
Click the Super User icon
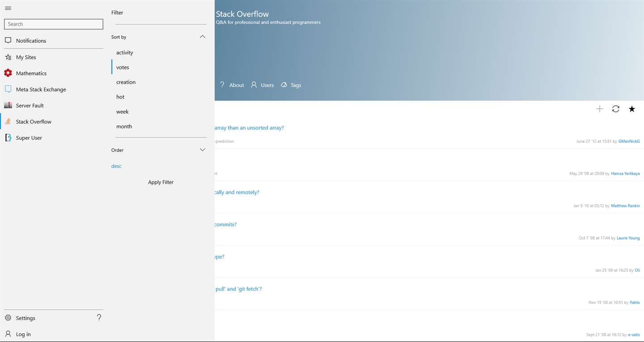[8, 137]
